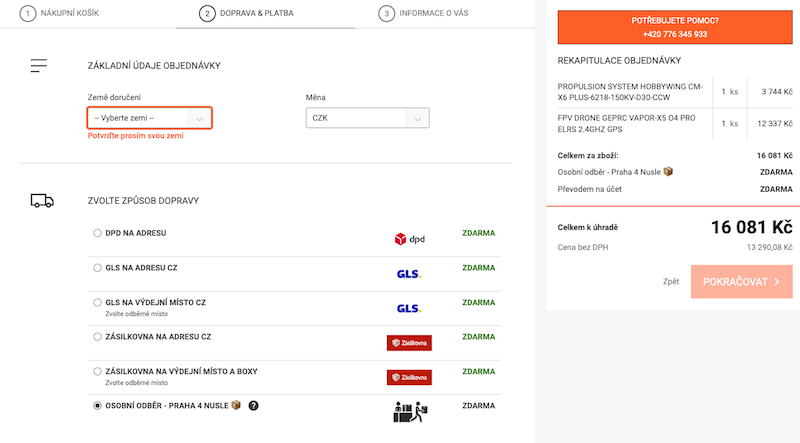Click package icon in order recap pickup row
This screenshot has height=443, width=800.
pos(668,171)
